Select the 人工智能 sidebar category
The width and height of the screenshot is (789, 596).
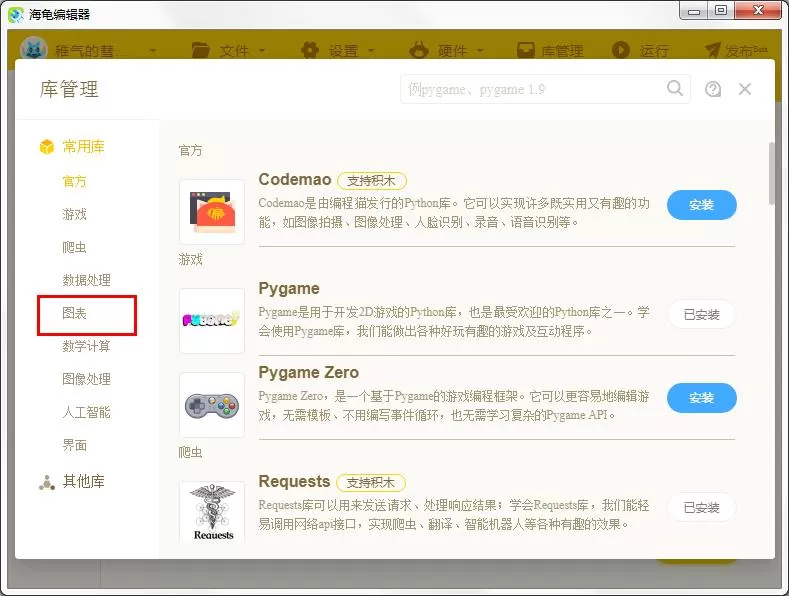click(x=87, y=412)
